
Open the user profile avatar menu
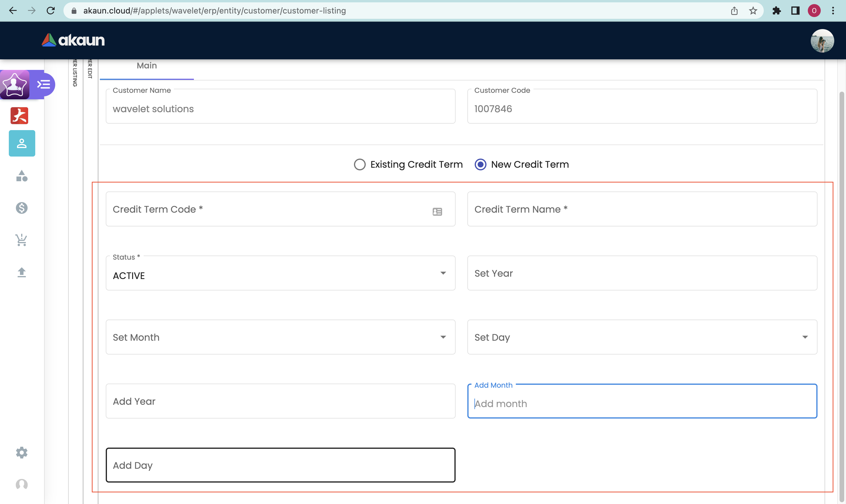822,41
